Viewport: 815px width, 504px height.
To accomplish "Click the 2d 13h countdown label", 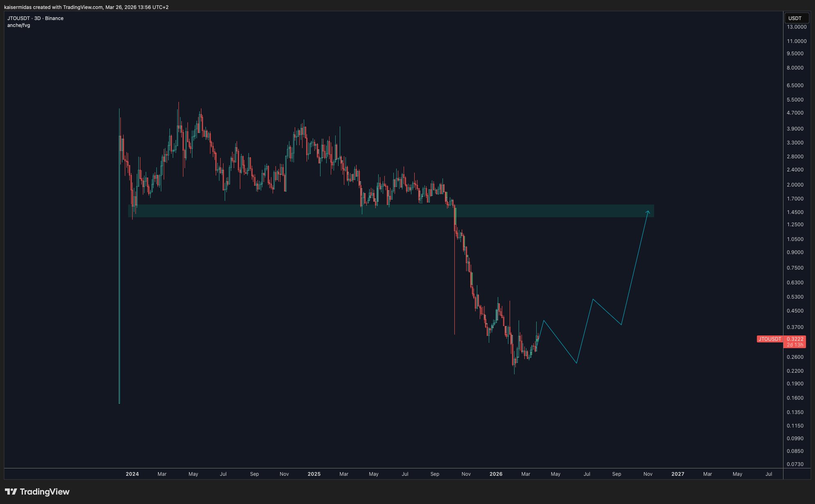I will (795, 345).
